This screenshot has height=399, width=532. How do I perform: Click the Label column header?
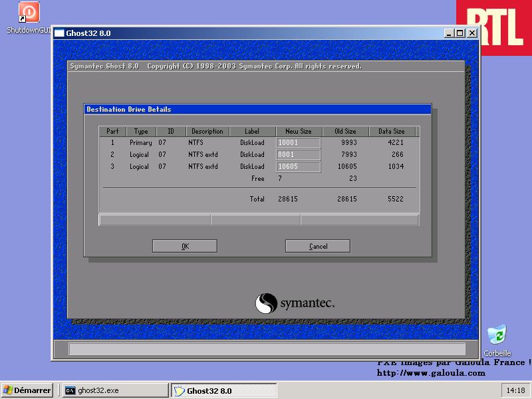(x=252, y=131)
